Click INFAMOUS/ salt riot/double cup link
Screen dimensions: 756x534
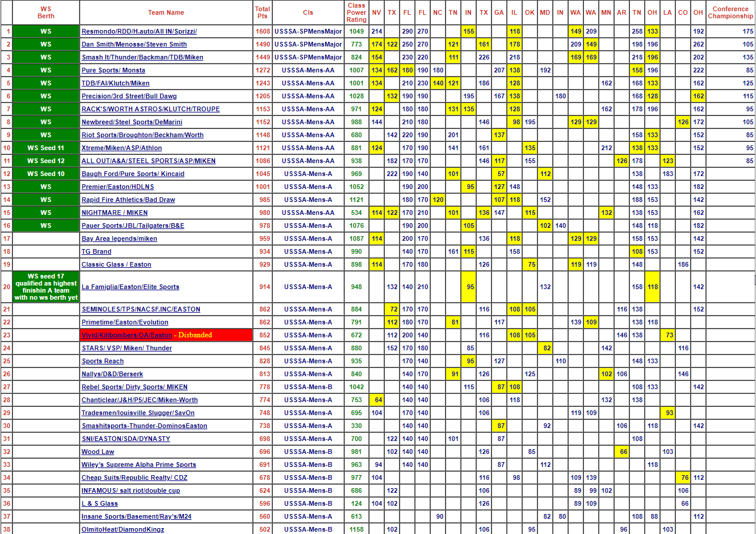(131, 490)
